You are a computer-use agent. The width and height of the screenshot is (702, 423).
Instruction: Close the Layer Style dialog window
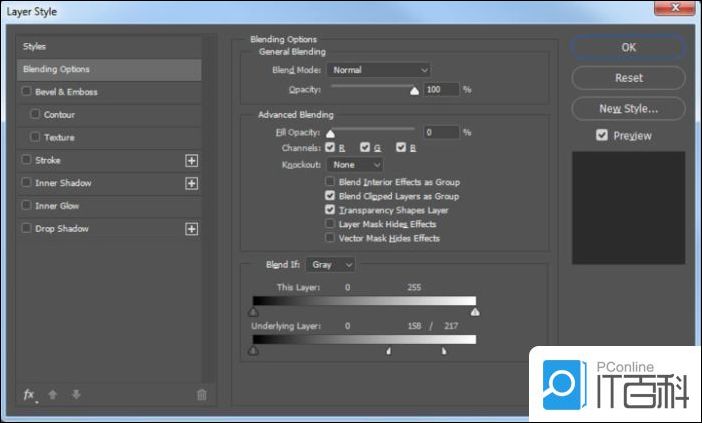point(675,8)
